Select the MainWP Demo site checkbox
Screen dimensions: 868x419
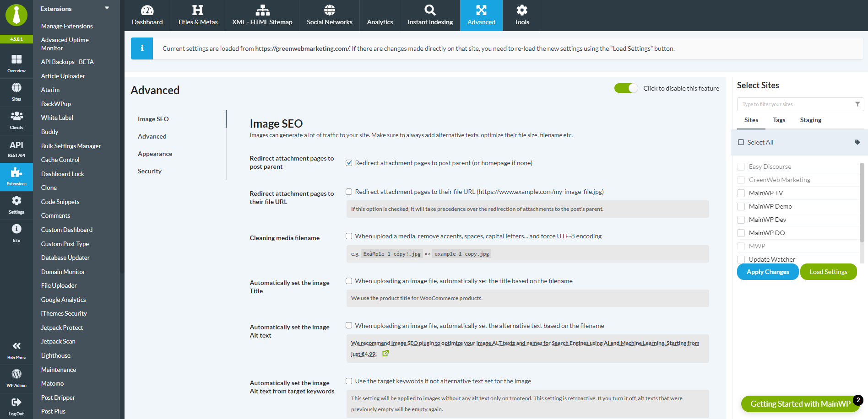point(741,206)
